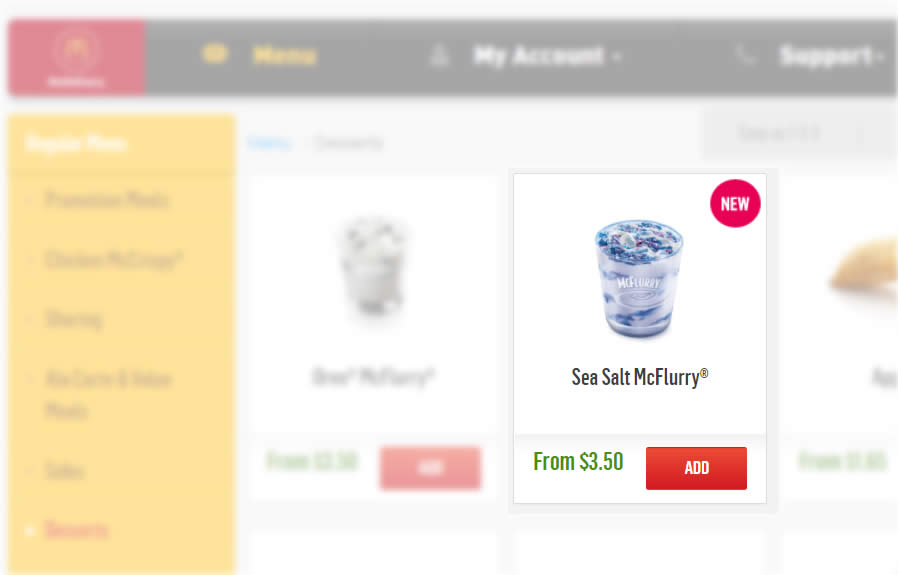Open the Oreo McFlurry product image
The image size is (898, 575).
pyautogui.click(x=373, y=268)
